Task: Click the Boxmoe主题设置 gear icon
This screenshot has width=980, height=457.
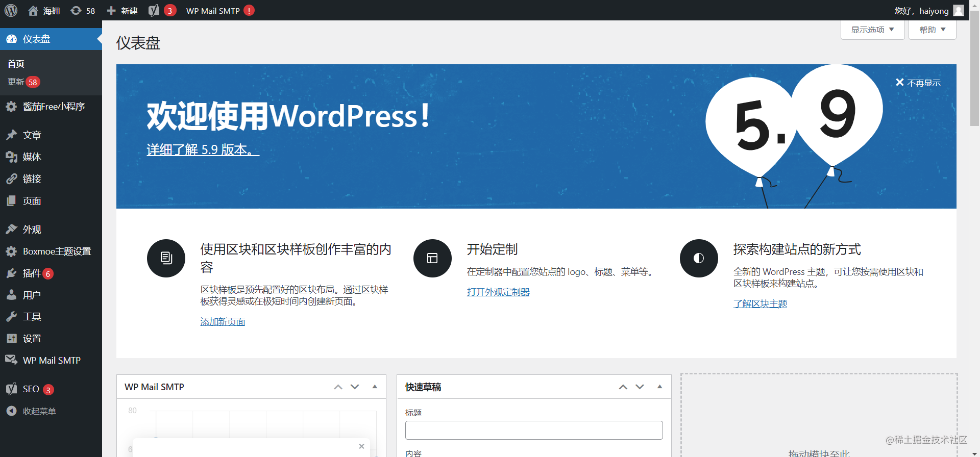Action: [x=11, y=251]
